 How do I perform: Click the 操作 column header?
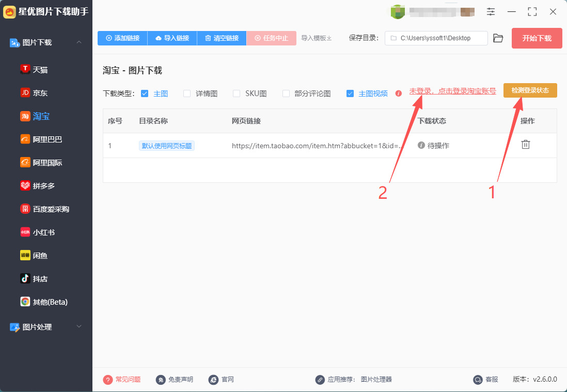tap(528, 121)
